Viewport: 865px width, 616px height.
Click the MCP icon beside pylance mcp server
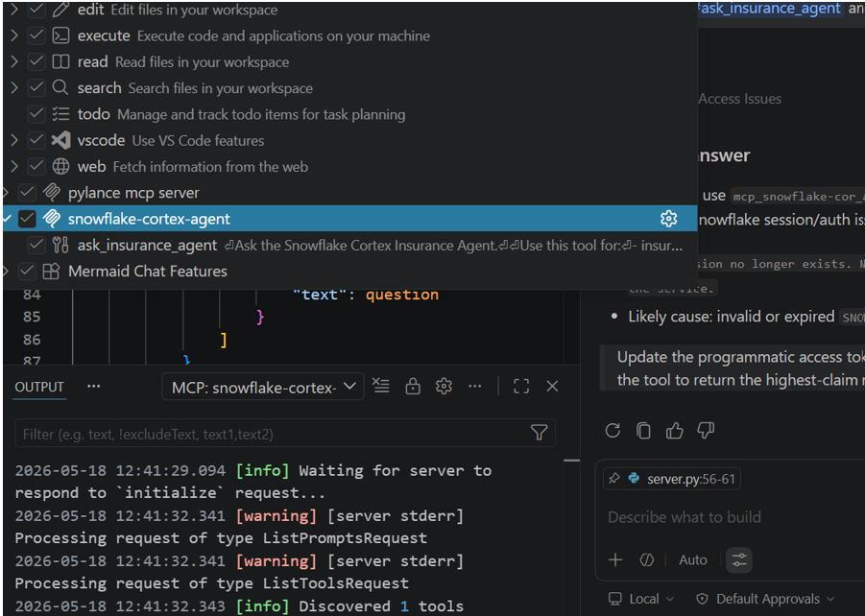coord(51,193)
